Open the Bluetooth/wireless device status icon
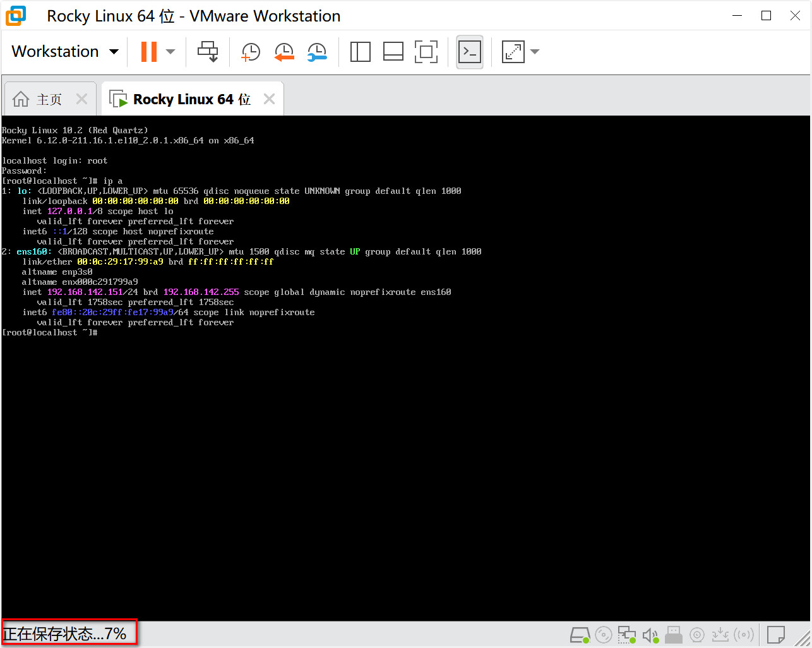 [744, 635]
